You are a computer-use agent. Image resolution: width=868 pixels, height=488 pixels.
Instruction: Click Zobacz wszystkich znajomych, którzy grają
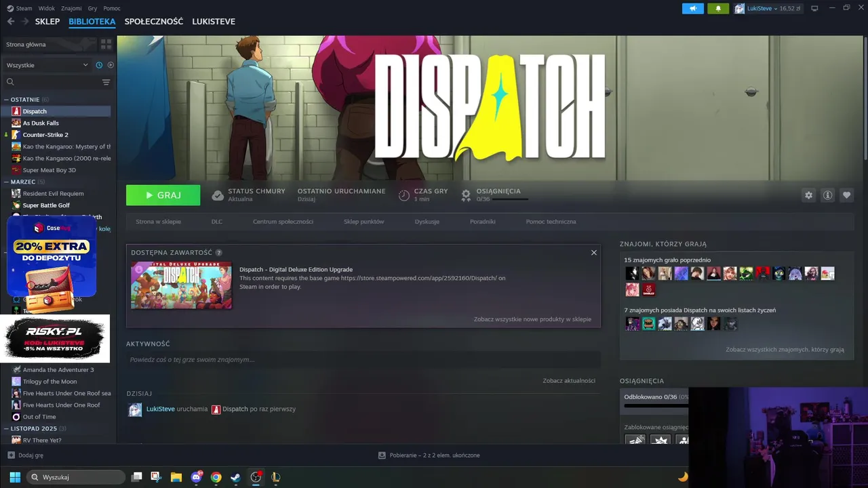coord(785,350)
